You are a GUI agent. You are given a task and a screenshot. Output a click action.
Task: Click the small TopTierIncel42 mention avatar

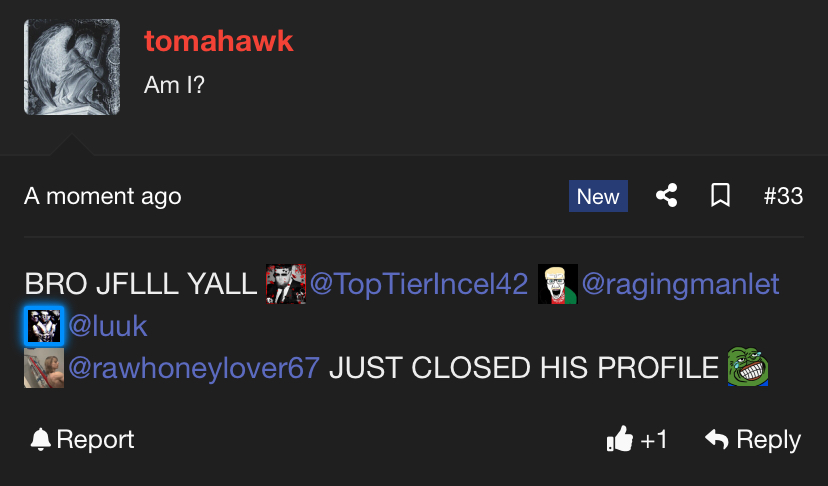point(286,284)
